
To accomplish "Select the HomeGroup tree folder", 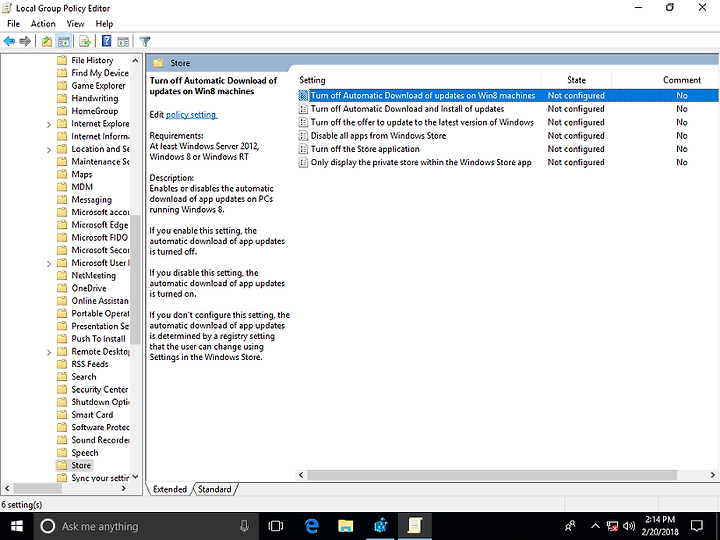I will [95, 111].
